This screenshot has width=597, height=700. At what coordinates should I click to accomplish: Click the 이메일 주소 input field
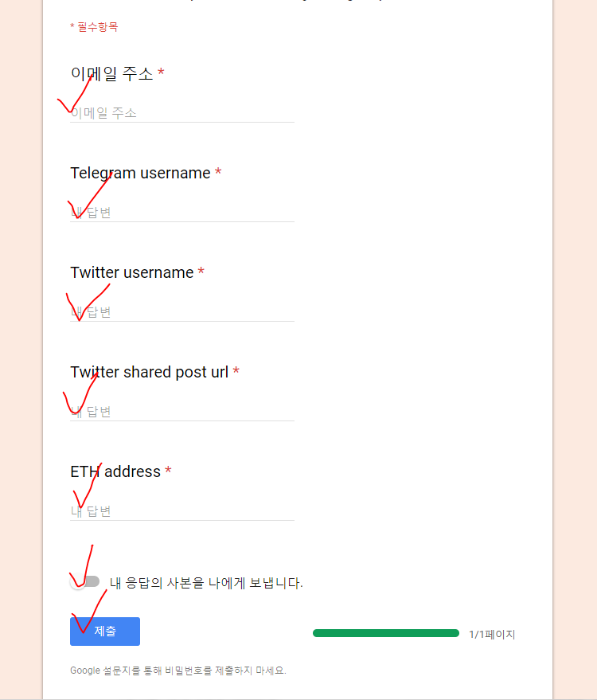[181, 113]
